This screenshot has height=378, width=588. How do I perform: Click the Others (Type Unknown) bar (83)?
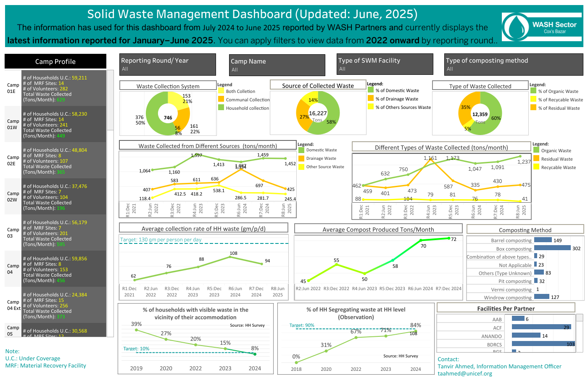click(539, 272)
